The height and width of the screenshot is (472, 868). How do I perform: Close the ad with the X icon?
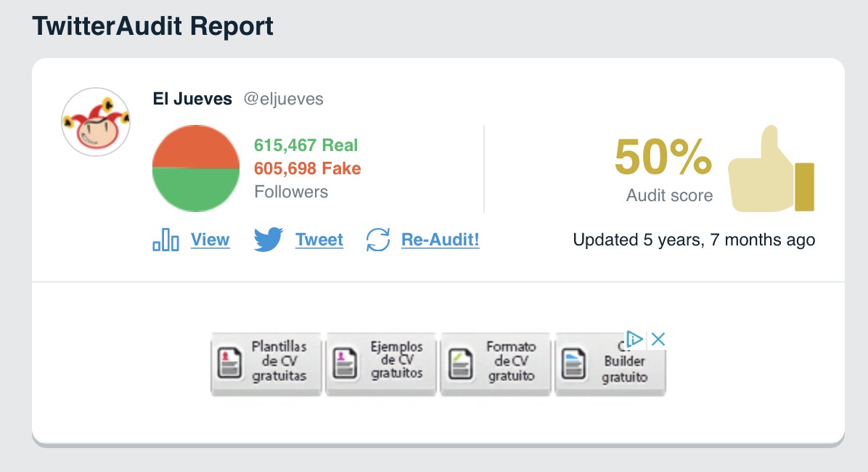(x=658, y=339)
